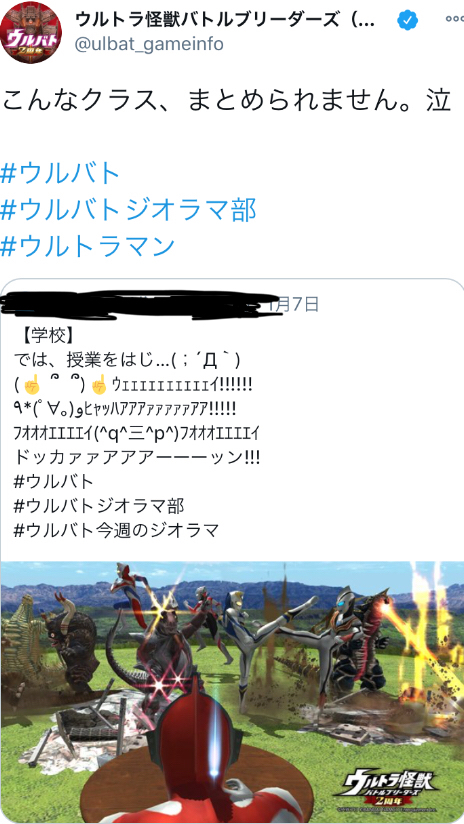Click the blue verified badge
Screen dimensions: 464x824
[407, 20]
